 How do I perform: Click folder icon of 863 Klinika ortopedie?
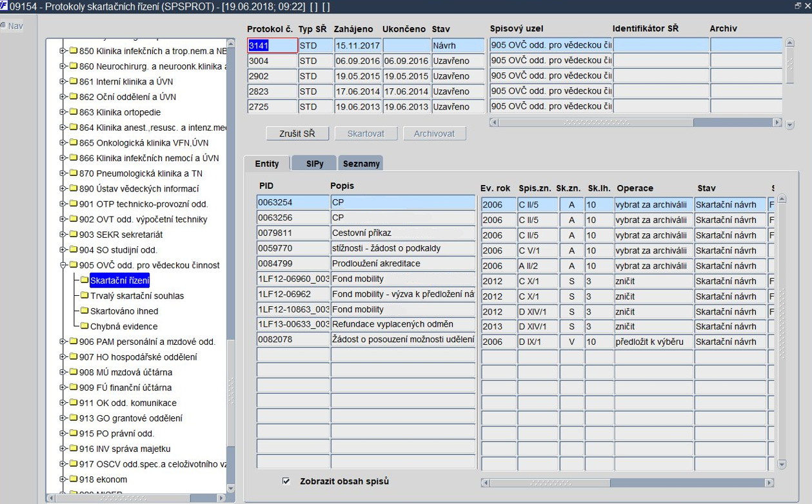point(74,112)
